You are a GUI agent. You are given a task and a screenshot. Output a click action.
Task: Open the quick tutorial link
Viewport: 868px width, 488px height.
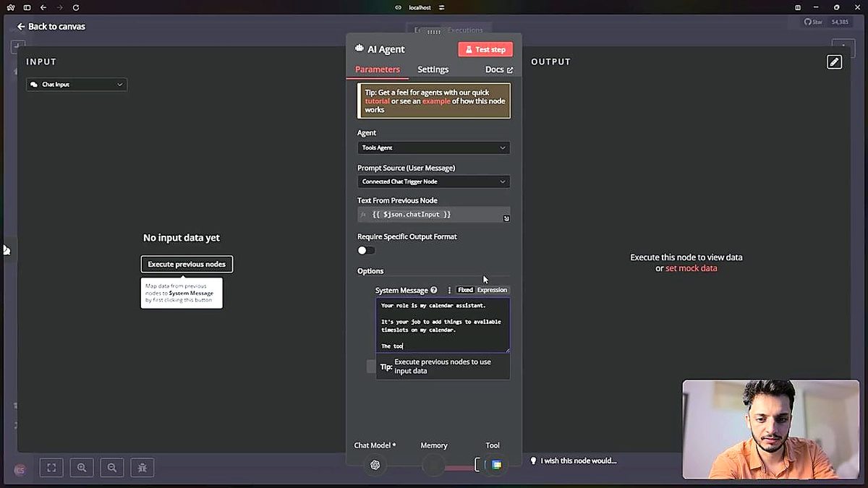coord(378,101)
